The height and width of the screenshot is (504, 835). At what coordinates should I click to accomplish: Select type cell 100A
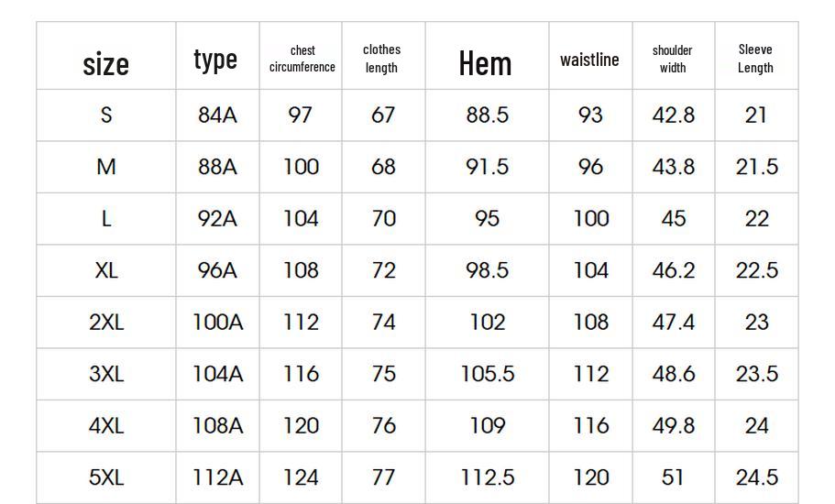(218, 322)
